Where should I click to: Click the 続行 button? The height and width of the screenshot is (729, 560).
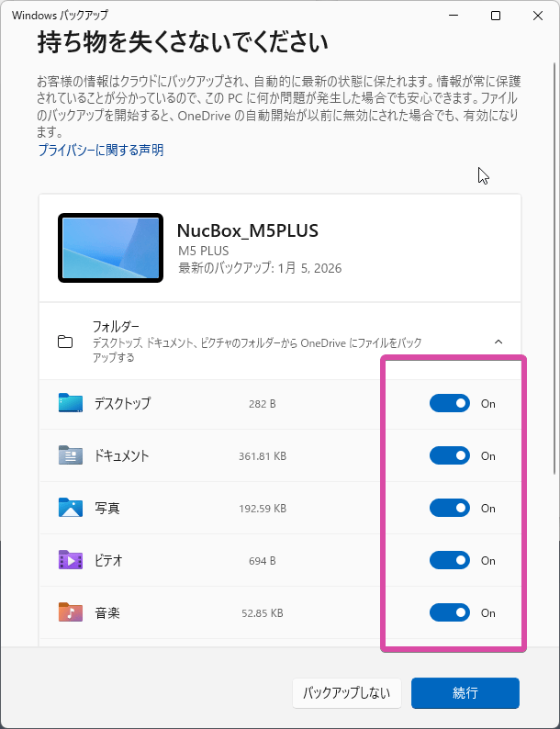[x=465, y=693]
